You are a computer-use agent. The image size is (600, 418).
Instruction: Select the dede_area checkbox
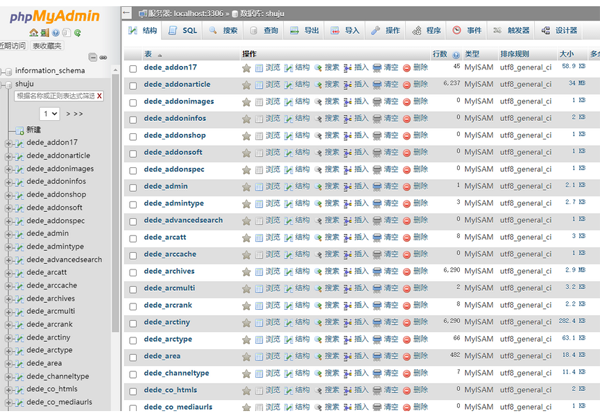(133, 358)
